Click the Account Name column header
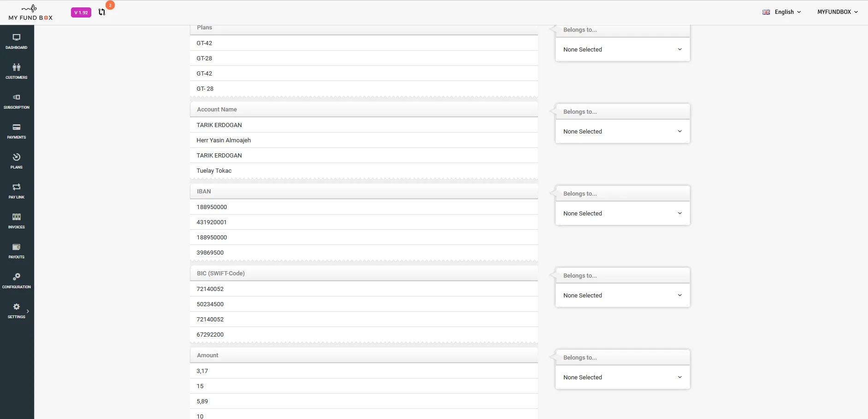The image size is (868, 419). (364, 110)
